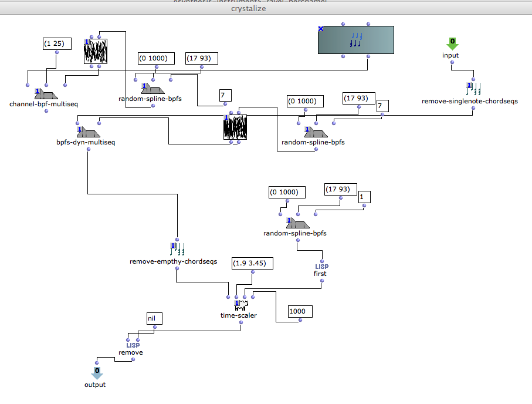532x404 pixels.
Task: Click the green input arrow icon
Action: 452,45
